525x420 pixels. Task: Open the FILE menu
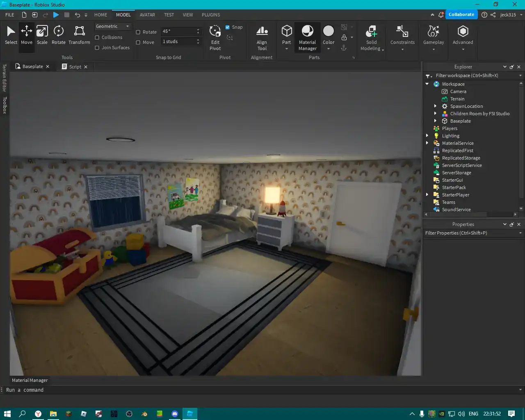click(10, 15)
